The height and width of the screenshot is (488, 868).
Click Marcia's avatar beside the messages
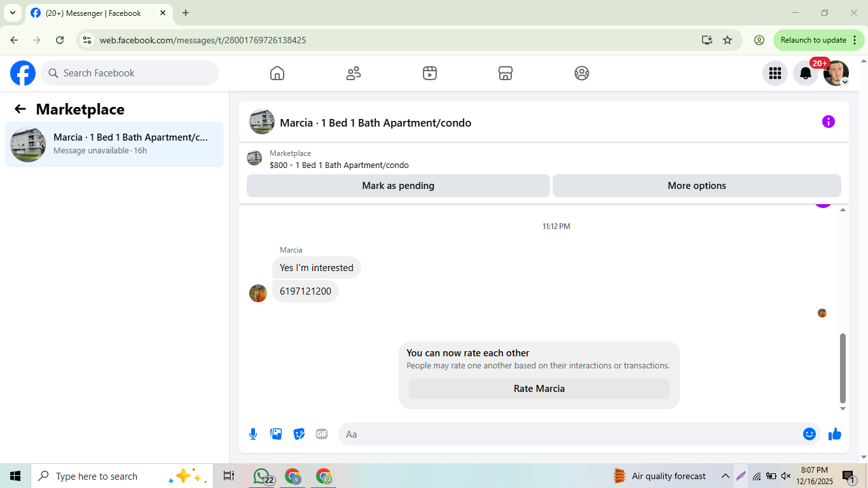(x=258, y=293)
